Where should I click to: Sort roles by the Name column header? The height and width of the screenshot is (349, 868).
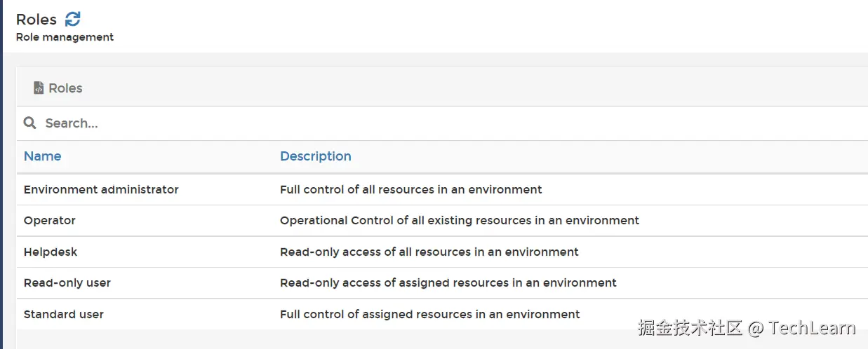pyautogui.click(x=42, y=156)
